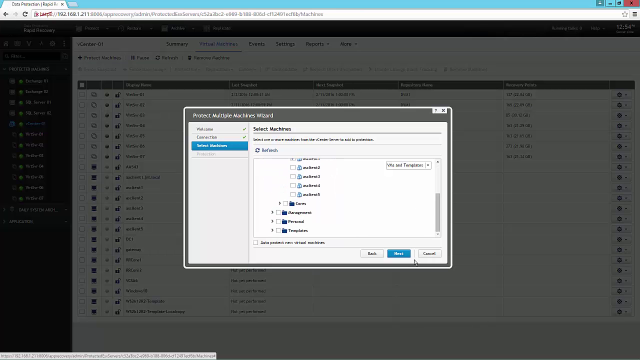Open the Virtual Machines tab
This screenshot has height=360, width=640.
(218, 44)
